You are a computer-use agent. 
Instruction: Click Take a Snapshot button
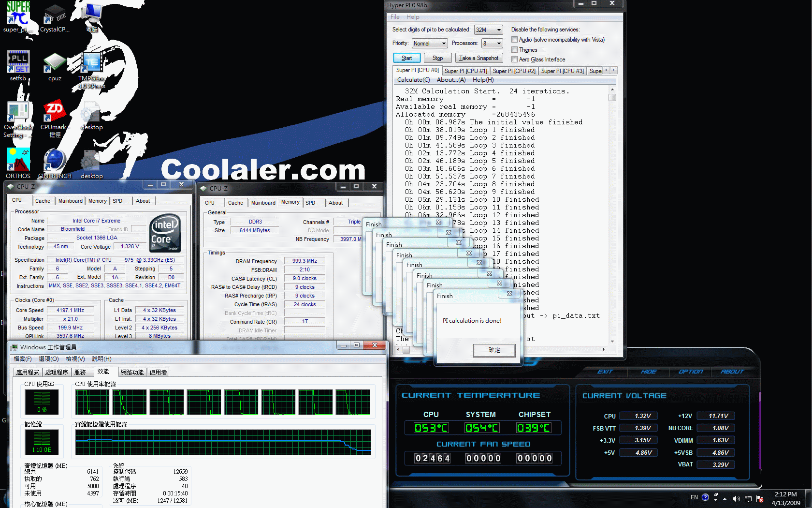(478, 58)
